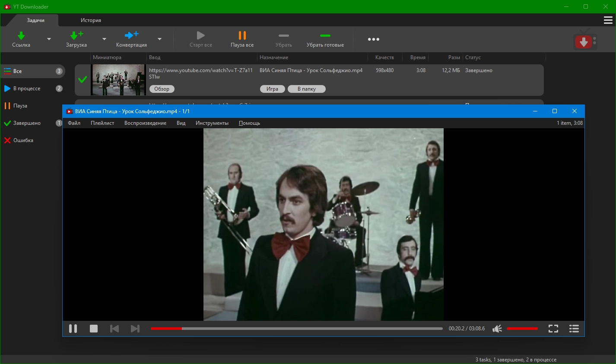The height and width of the screenshot is (364, 616).
Task: Mute the player volume speaker icon
Action: pyautogui.click(x=497, y=329)
